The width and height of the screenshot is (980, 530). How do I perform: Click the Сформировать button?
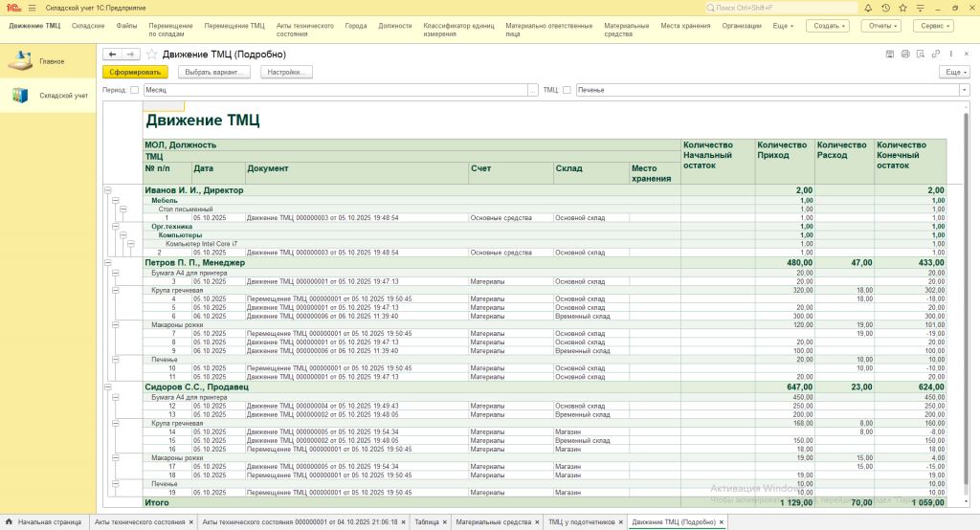click(x=135, y=72)
